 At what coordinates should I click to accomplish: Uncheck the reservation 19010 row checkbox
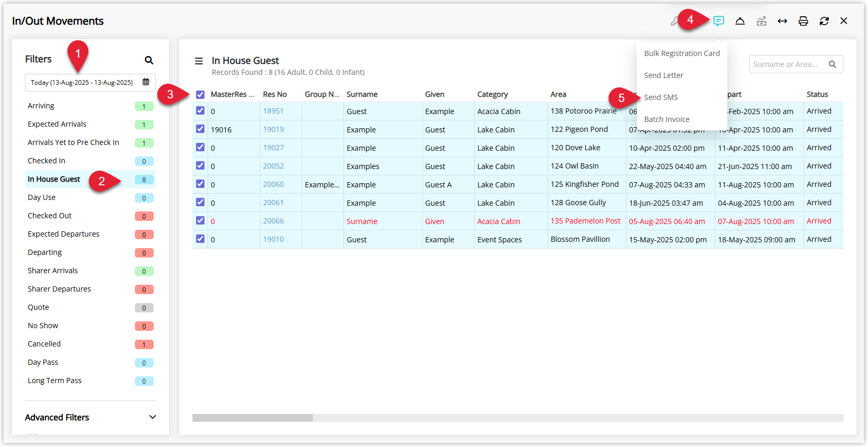(x=200, y=239)
